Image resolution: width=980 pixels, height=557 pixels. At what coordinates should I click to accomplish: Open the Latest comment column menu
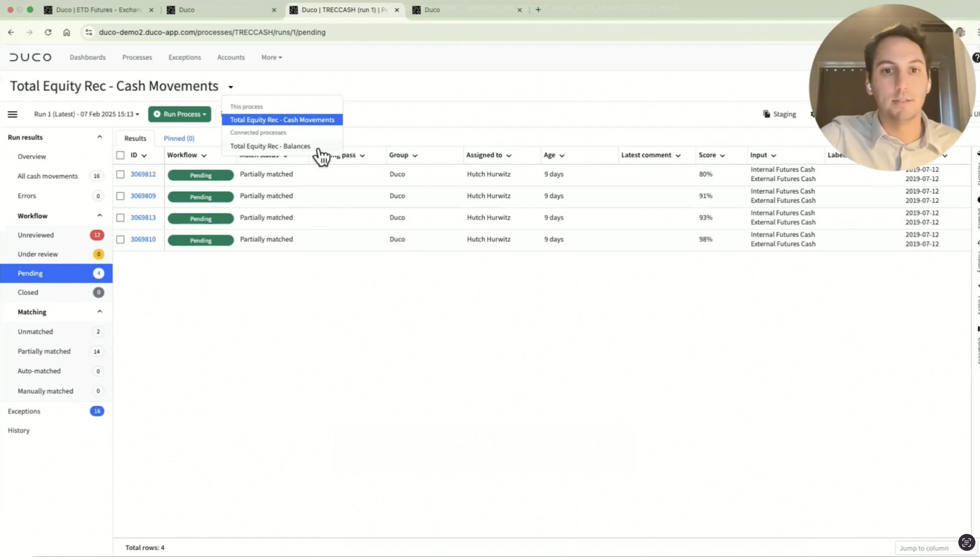coord(678,156)
